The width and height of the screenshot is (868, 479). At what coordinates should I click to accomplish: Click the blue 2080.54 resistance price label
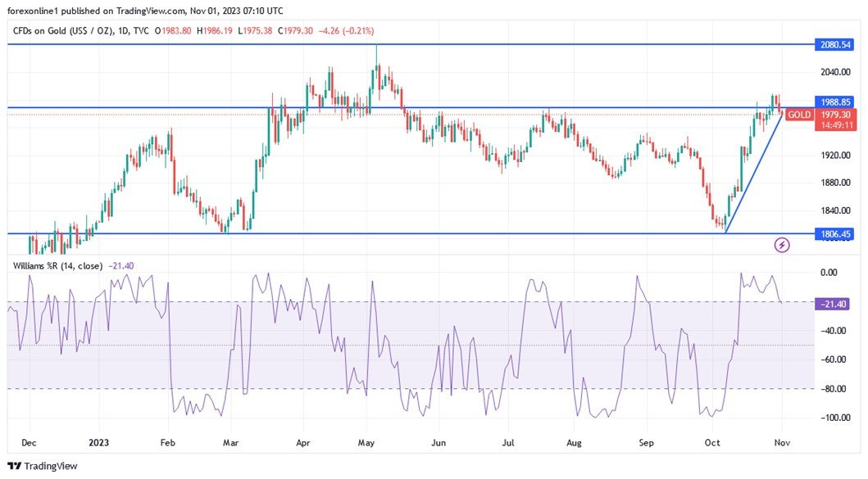[836, 45]
